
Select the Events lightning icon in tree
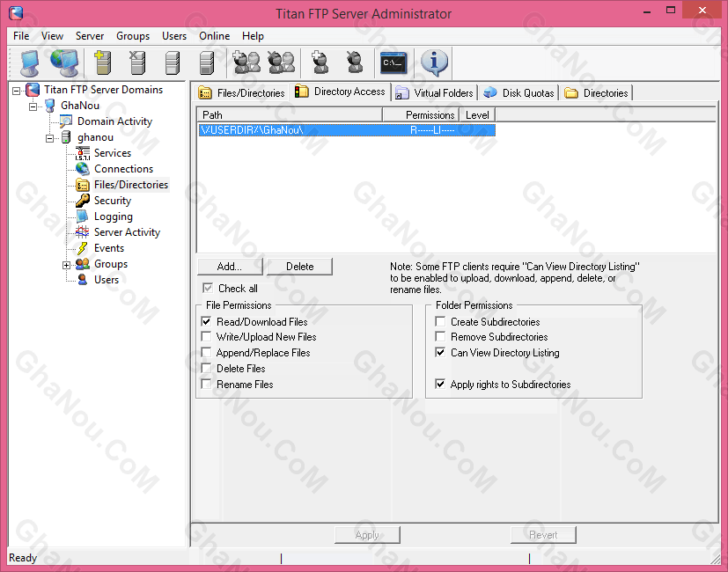pyautogui.click(x=83, y=248)
